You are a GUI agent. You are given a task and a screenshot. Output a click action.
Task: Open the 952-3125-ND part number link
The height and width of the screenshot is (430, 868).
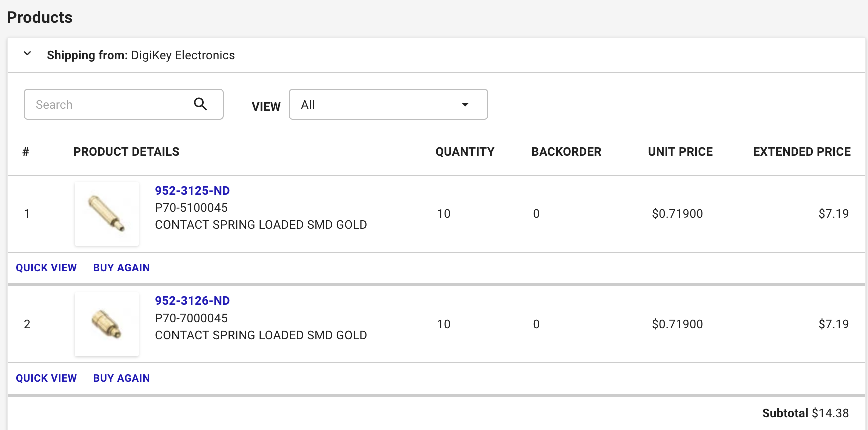coord(192,191)
